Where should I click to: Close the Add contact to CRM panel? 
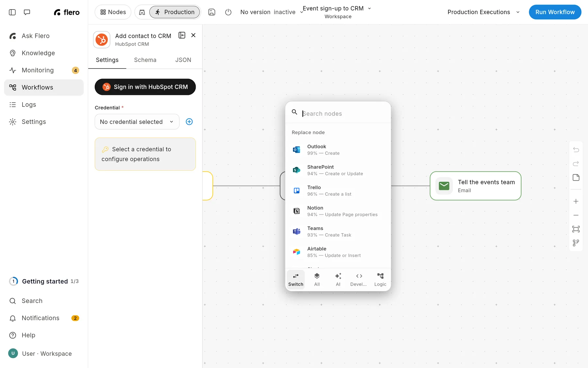tap(193, 35)
